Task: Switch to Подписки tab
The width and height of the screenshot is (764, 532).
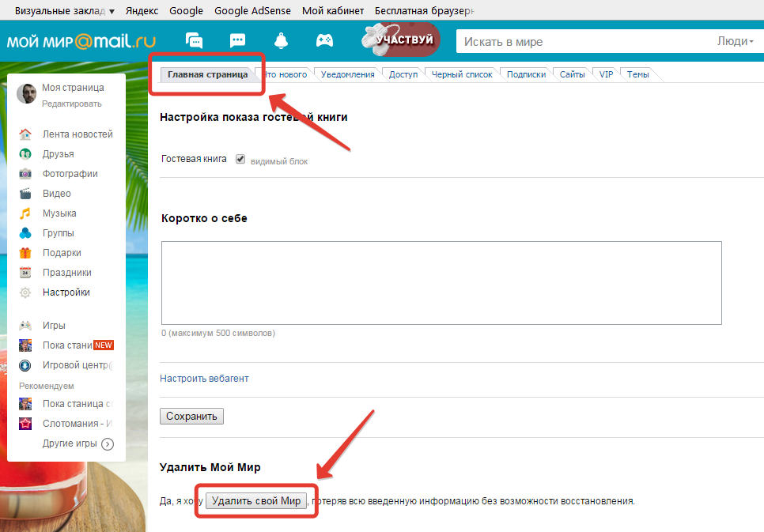Action: (x=526, y=74)
